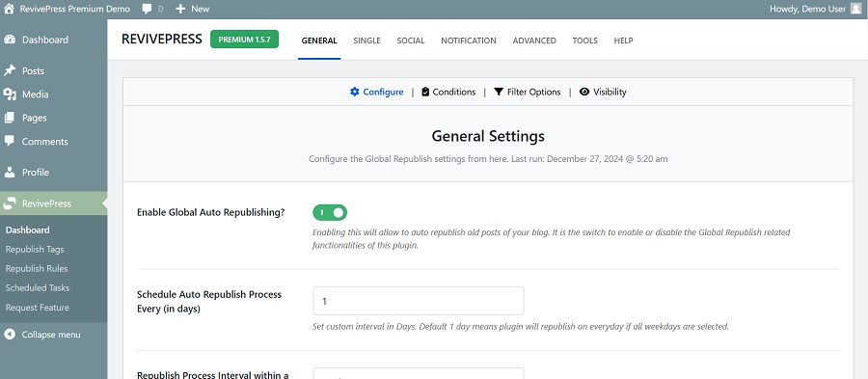This screenshot has width=868, height=379.
Task: Open the comments bubble icon in admin bar
Action: (147, 9)
